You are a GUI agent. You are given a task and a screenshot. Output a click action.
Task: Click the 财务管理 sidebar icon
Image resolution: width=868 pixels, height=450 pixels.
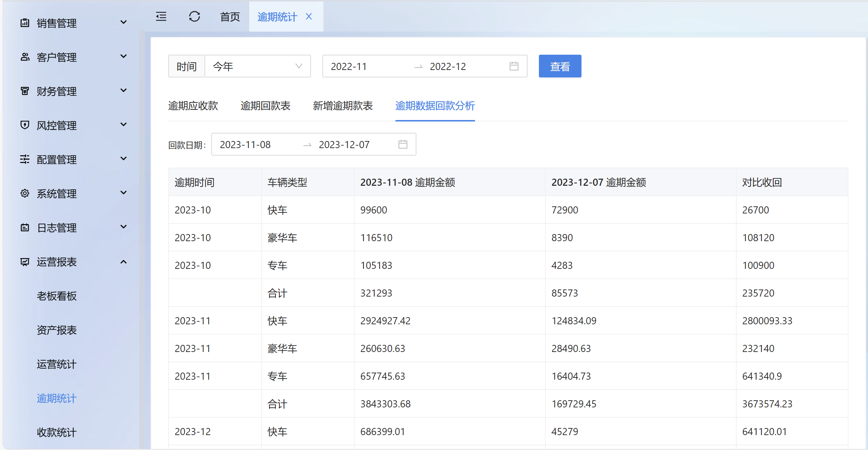click(x=25, y=91)
